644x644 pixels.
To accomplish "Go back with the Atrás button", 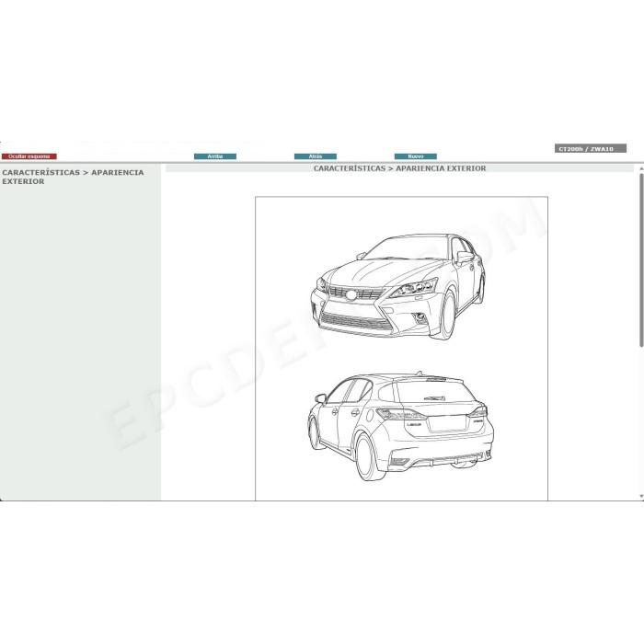I will pos(316,156).
